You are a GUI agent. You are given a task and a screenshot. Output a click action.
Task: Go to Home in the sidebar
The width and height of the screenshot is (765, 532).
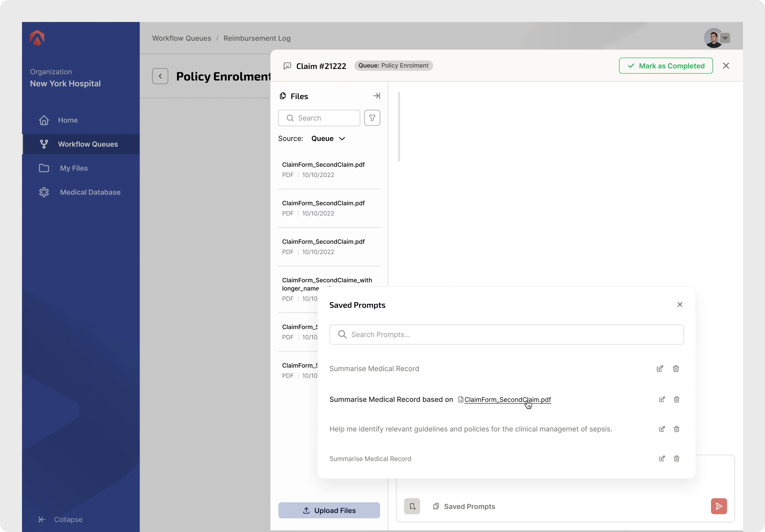click(68, 120)
